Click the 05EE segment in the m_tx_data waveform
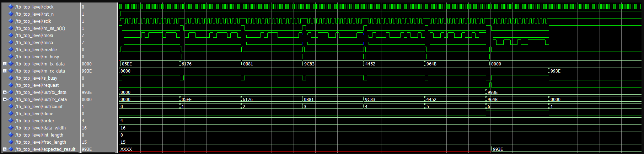The image size is (644, 154). (x=149, y=64)
